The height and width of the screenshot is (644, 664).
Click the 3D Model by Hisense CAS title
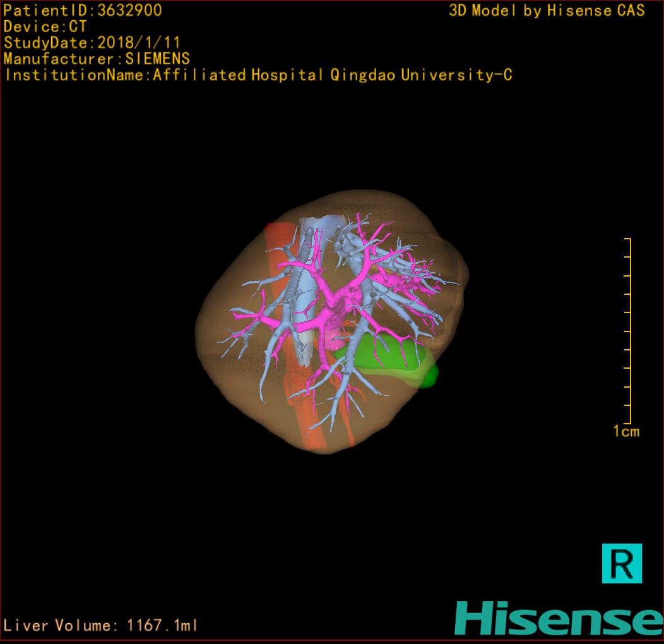coord(547,10)
